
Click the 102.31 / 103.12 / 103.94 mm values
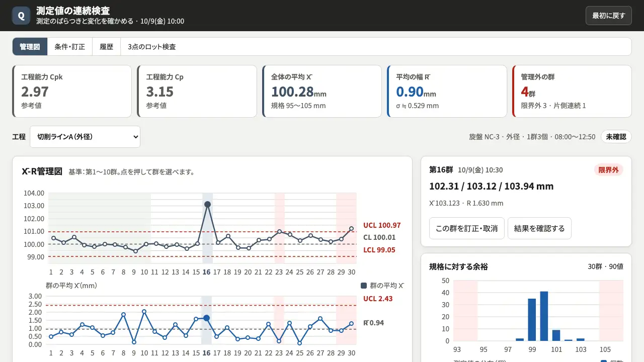491,186
